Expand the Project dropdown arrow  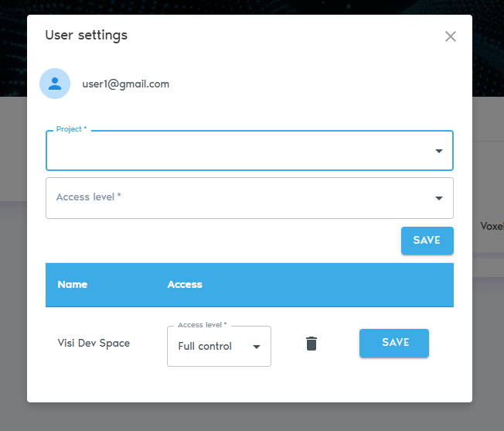tap(439, 151)
